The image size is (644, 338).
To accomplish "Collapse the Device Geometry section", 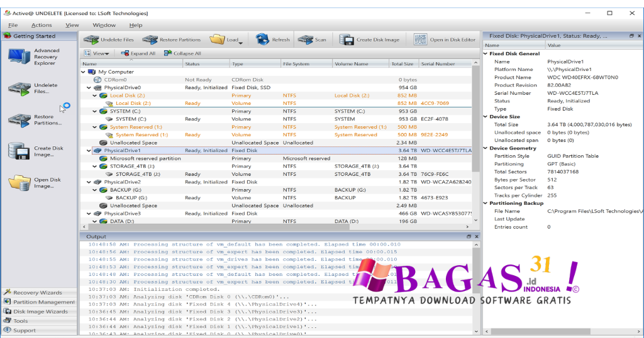I will pos(486,148).
